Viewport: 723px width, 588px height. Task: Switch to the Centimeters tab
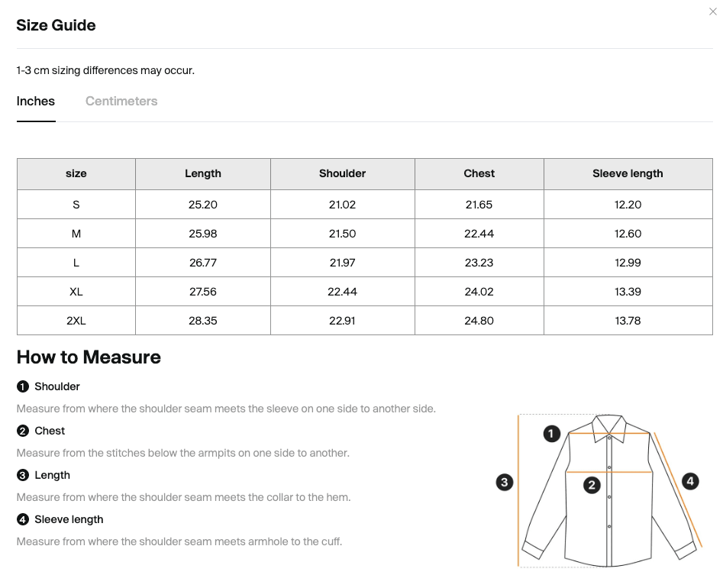(121, 101)
